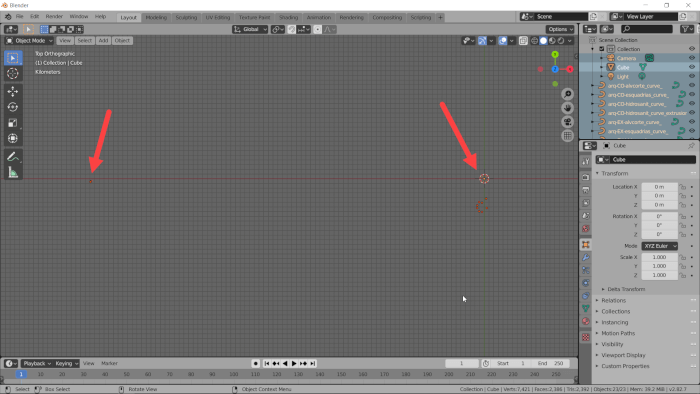This screenshot has height=394, width=700.
Task: Open the Add menu in viewport header
Action: pos(103,41)
